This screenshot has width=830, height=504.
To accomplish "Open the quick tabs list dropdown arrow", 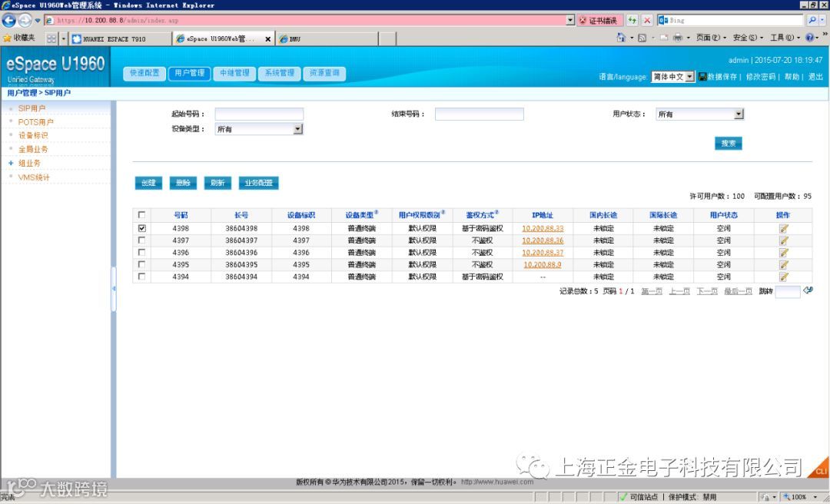I will point(64,38).
